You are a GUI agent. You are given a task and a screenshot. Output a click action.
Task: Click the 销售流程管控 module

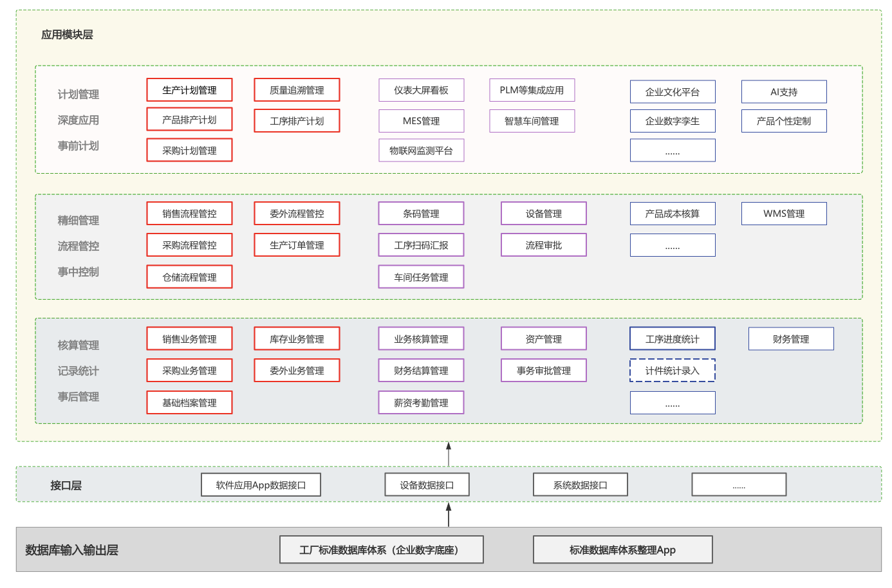pos(189,214)
